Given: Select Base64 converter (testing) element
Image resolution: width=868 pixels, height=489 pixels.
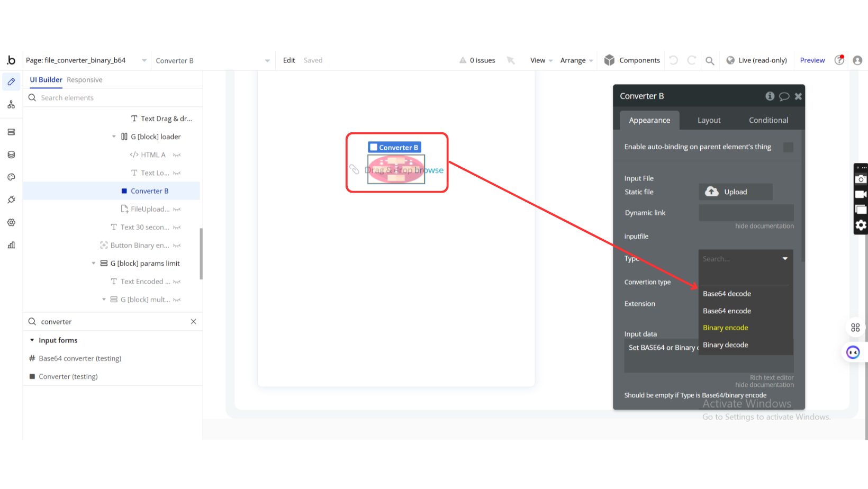Looking at the screenshot, I should (80, 358).
